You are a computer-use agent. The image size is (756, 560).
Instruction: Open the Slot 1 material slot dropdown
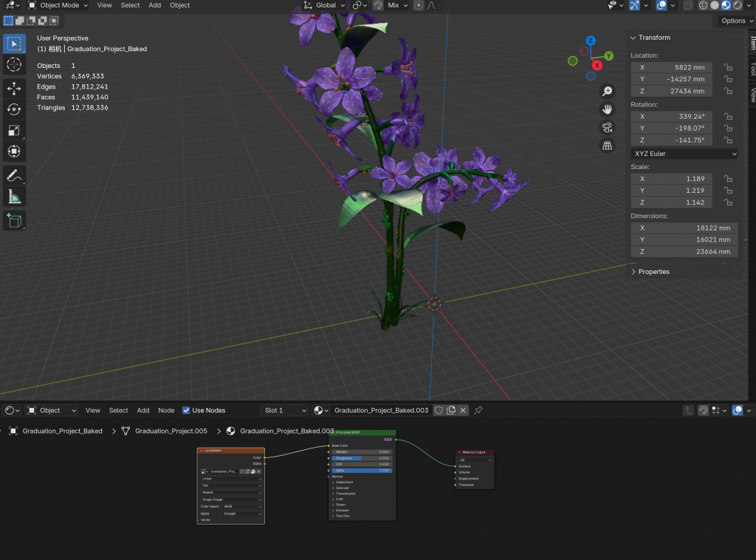[284, 411]
